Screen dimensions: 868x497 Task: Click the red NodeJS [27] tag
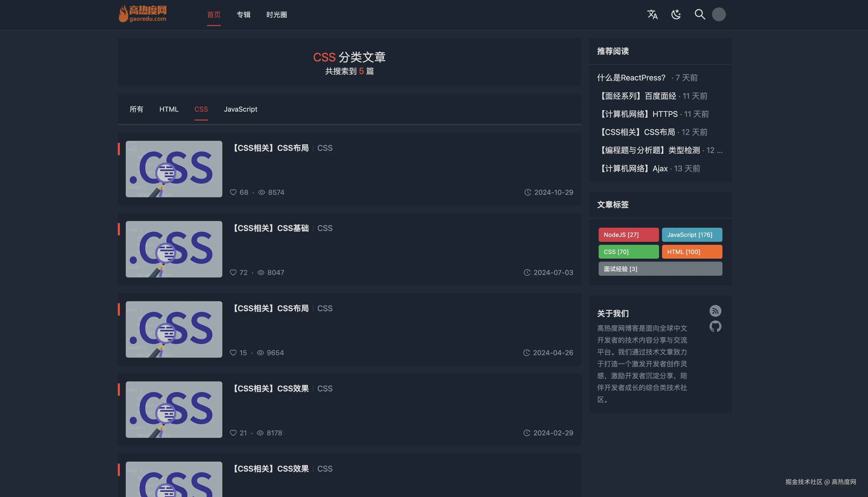pyautogui.click(x=628, y=235)
